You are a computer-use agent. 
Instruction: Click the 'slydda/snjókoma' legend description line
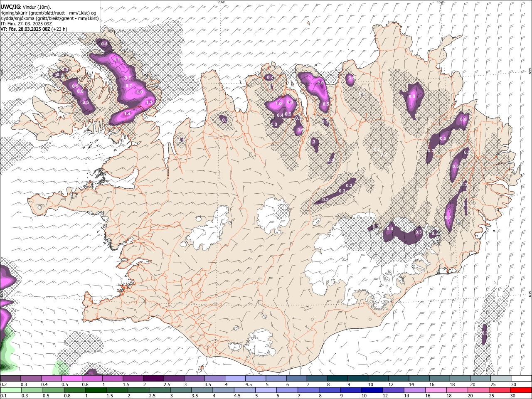[x=49, y=18]
